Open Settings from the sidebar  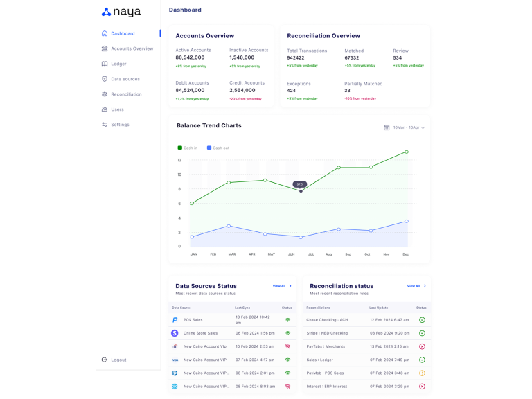[x=120, y=125]
